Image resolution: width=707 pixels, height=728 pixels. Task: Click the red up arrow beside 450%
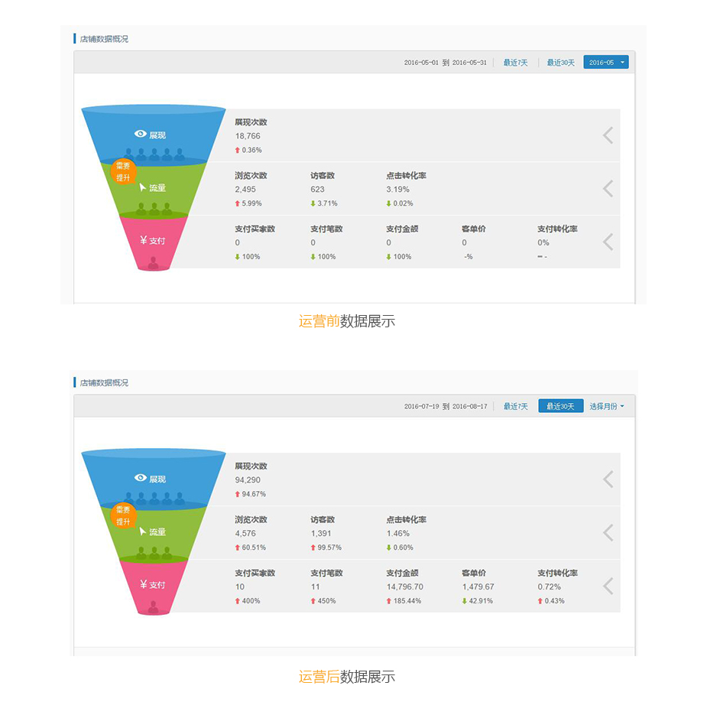point(313,601)
